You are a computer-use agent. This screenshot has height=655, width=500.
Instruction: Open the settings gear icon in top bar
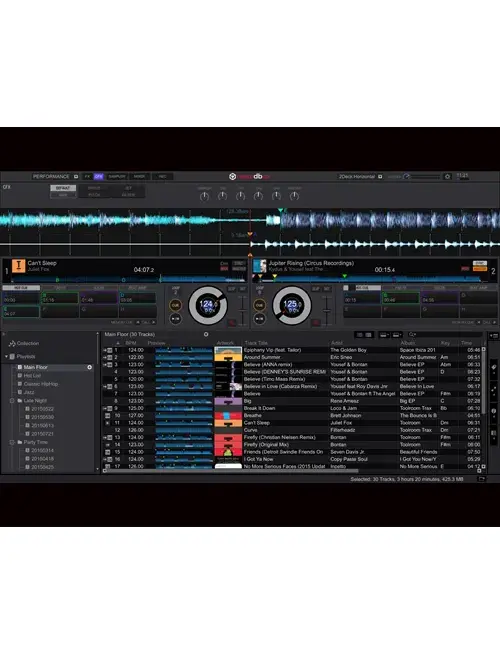point(447,177)
